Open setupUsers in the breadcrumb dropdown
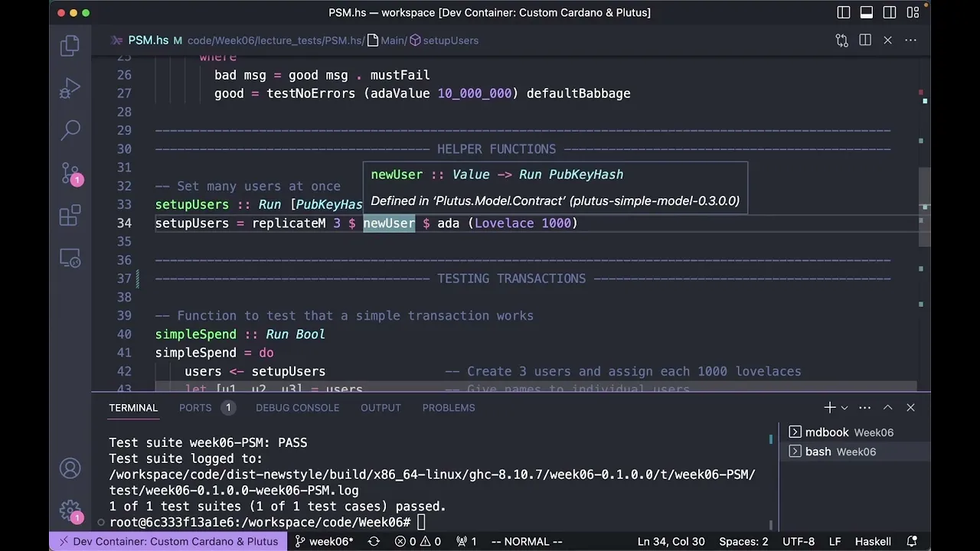Viewport: 980px width, 551px height. click(450, 41)
